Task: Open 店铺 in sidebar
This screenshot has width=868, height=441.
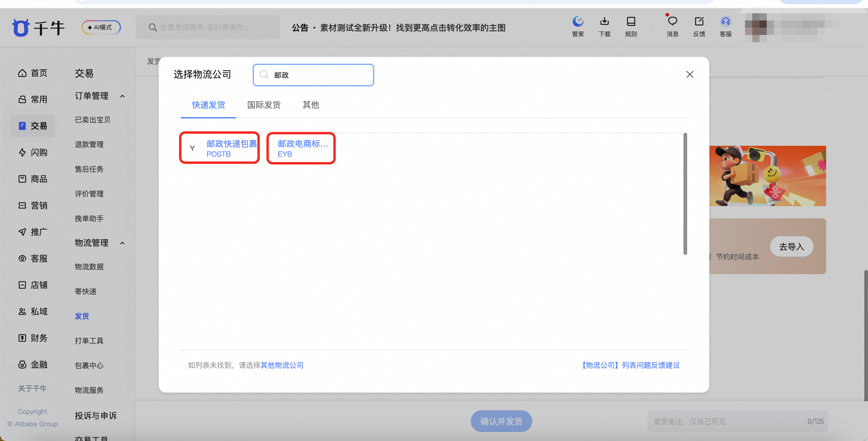Action: click(x=33, y=285)
